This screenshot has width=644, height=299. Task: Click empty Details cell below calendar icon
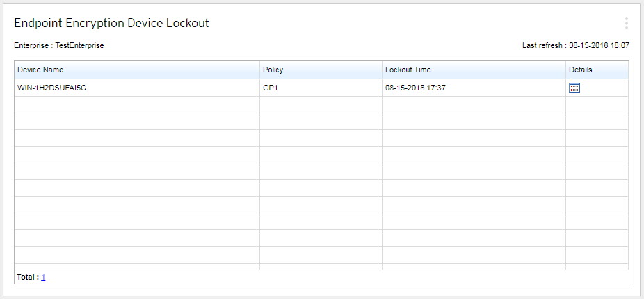[x=596, y=105]
